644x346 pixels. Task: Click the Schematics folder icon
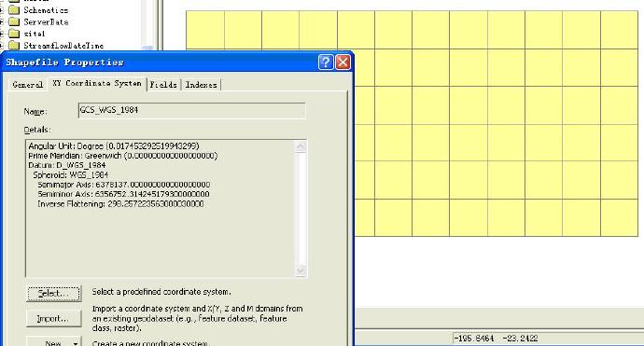(14, 10)
